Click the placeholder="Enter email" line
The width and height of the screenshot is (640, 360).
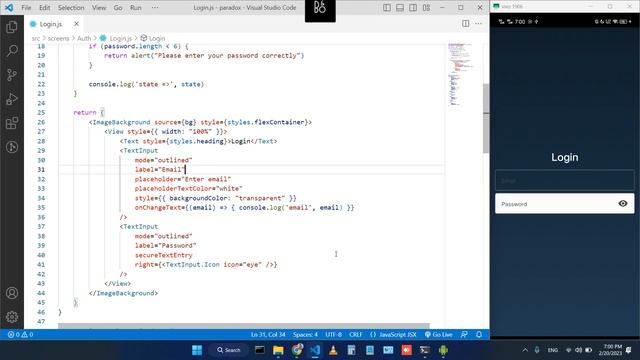tap(183, 179)
